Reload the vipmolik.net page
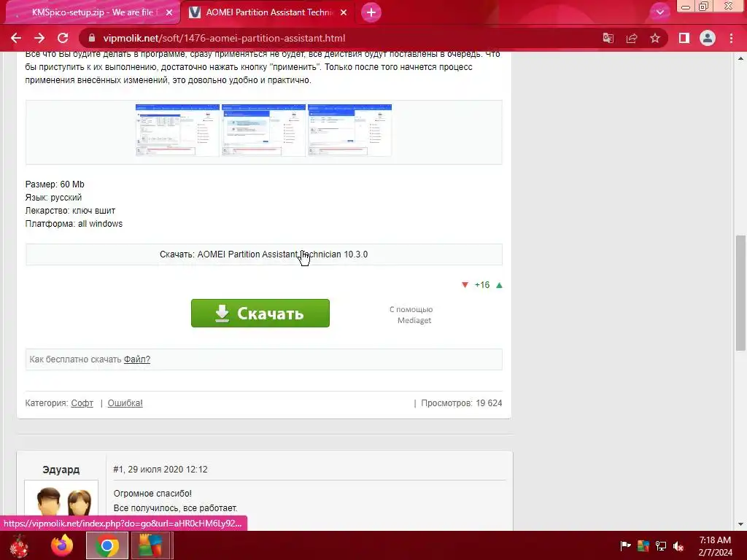The height and width of the screenshot is (560, 747). coord(63,38)
